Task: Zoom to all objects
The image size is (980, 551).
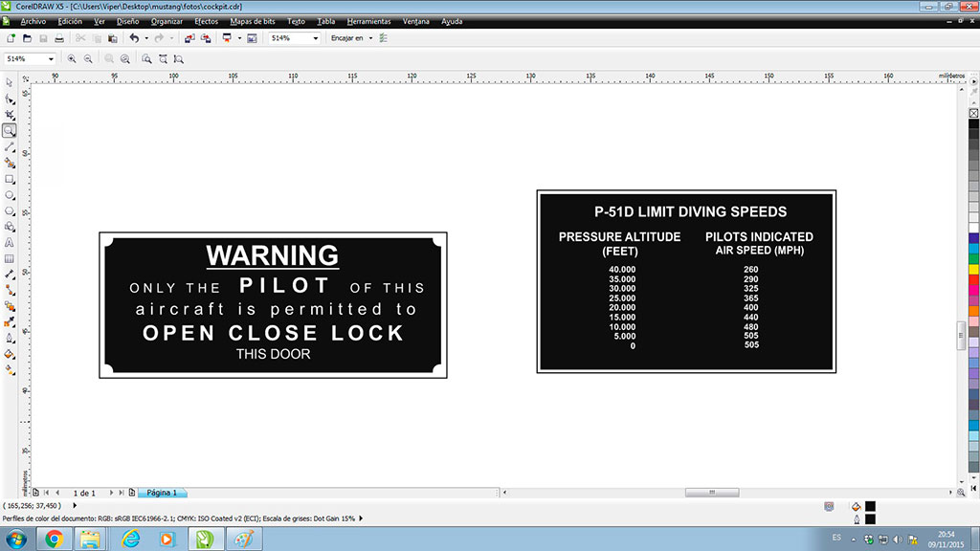Action: tap(125, 58)
